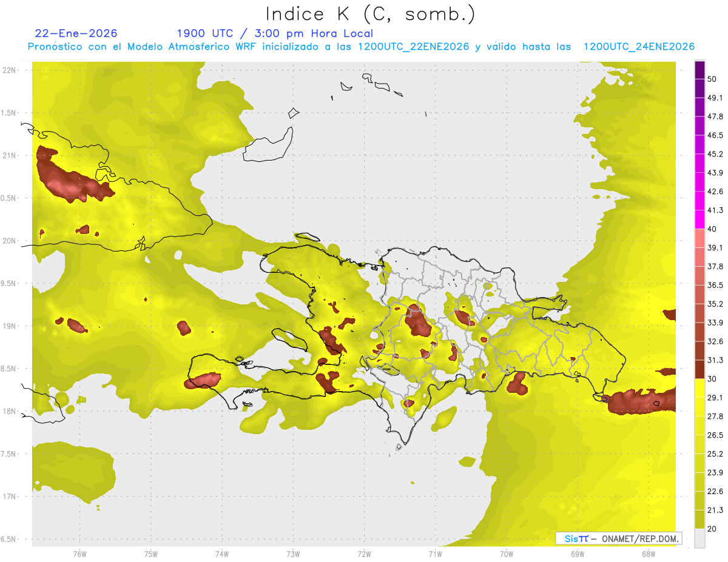The height and width of the screenshot is (562, 728).
Task: Click the '30' color scale value
Action: coord(712,379)
